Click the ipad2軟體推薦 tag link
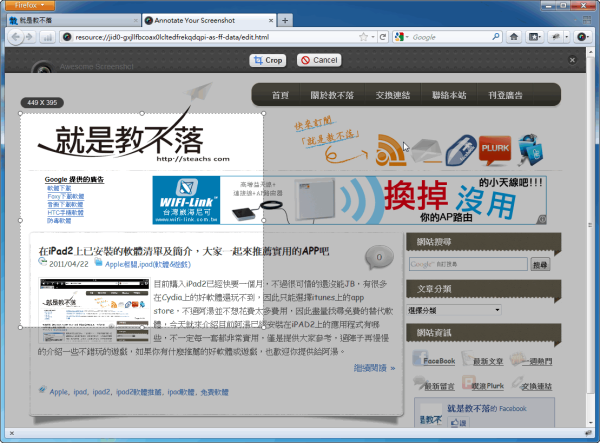The height and width of the screenshot is (443, 600). [139, 392]
